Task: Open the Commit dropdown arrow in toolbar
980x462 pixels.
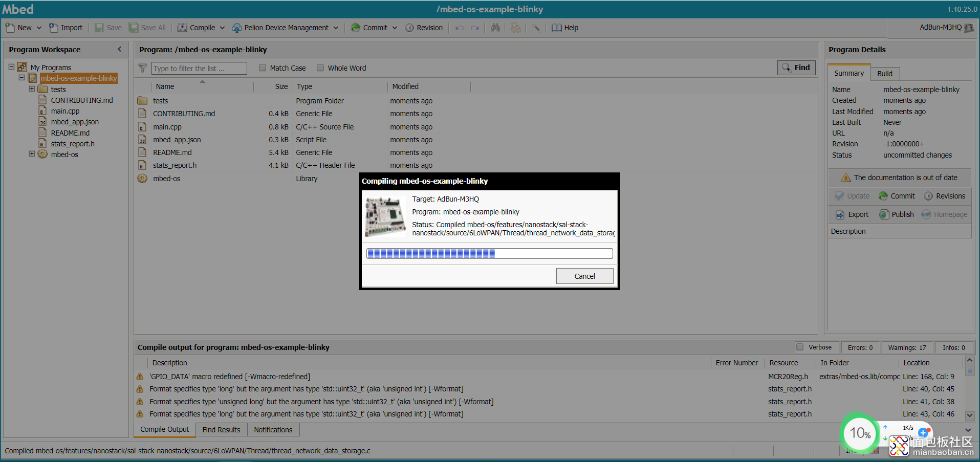Action: pos(395,28)
